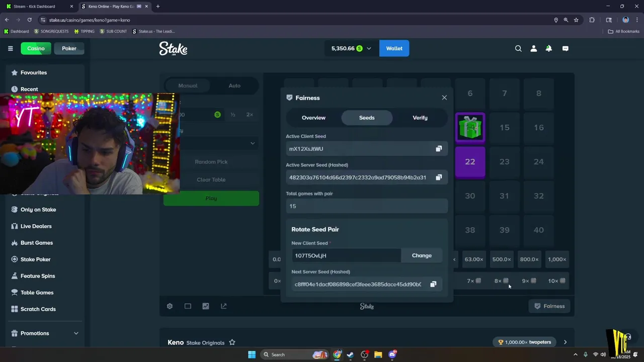The height and width of the screenshot is (362, 644).
Task: Select Keno tile 15
Action: 504,128
